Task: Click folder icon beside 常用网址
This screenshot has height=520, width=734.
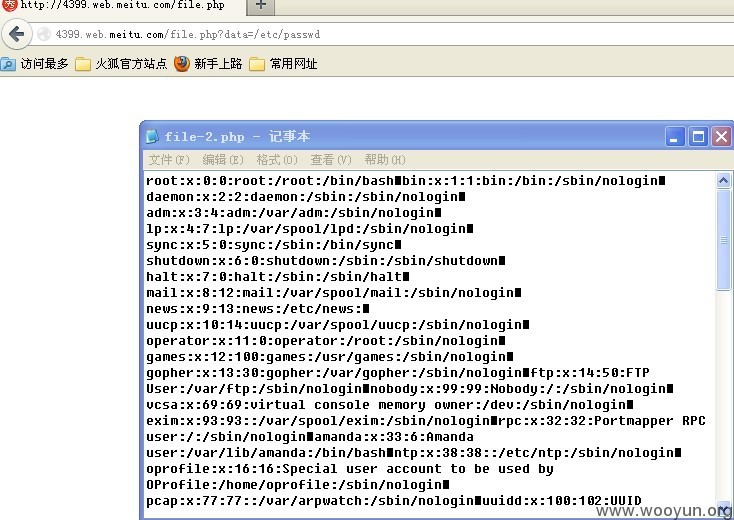Action: point(257,64)
